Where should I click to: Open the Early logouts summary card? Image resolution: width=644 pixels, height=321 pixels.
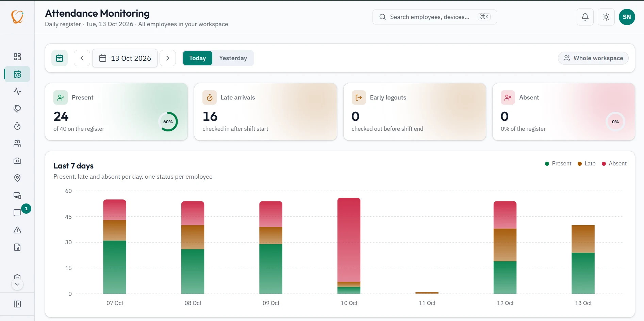pyautogui.click(x=415, y=112)
